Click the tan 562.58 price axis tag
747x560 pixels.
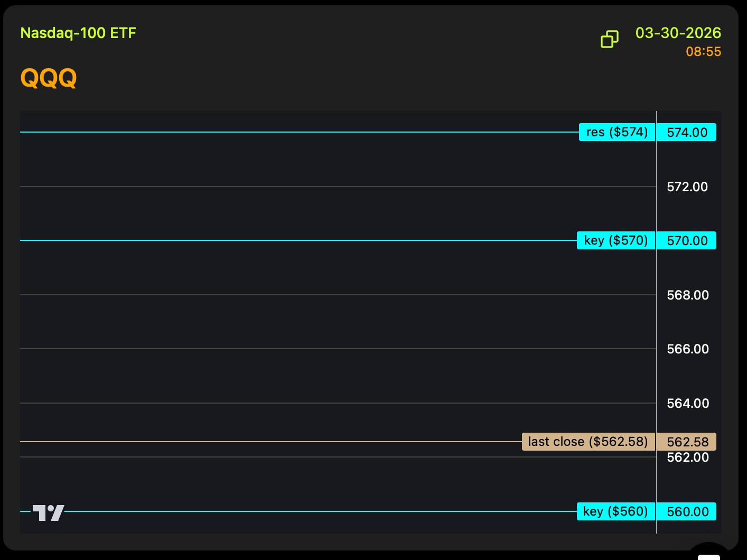point(687,442)
